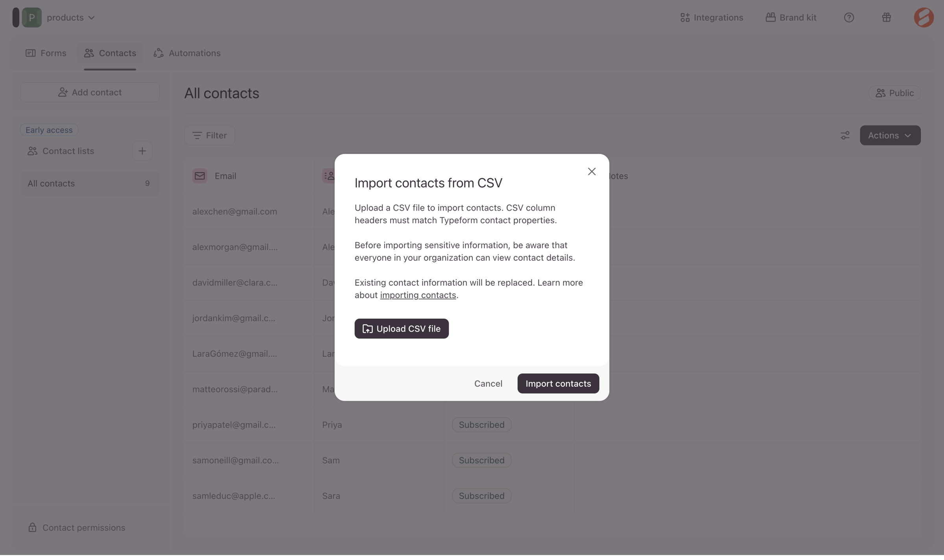Viewport: 944px width, 560px height.
Task: Select All contacts list in sidebar
Action: (90, 183)
